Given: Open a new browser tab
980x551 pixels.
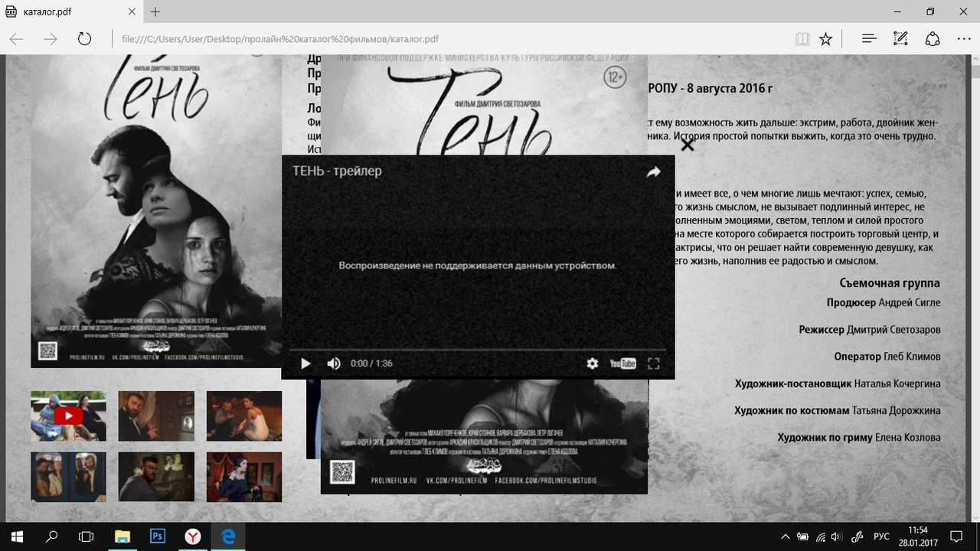Looking at the screenshot, I should coord(155,11).
